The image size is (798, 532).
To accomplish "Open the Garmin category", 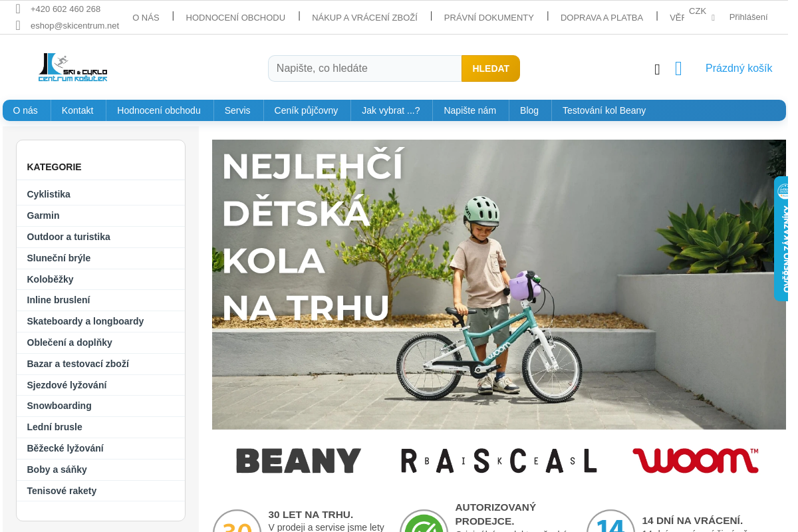I will (100, 215).
